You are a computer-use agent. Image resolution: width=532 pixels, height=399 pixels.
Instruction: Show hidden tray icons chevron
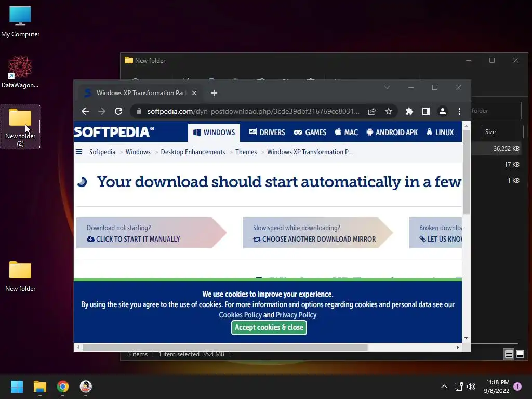pyautogui.click(x=444, y=387)
